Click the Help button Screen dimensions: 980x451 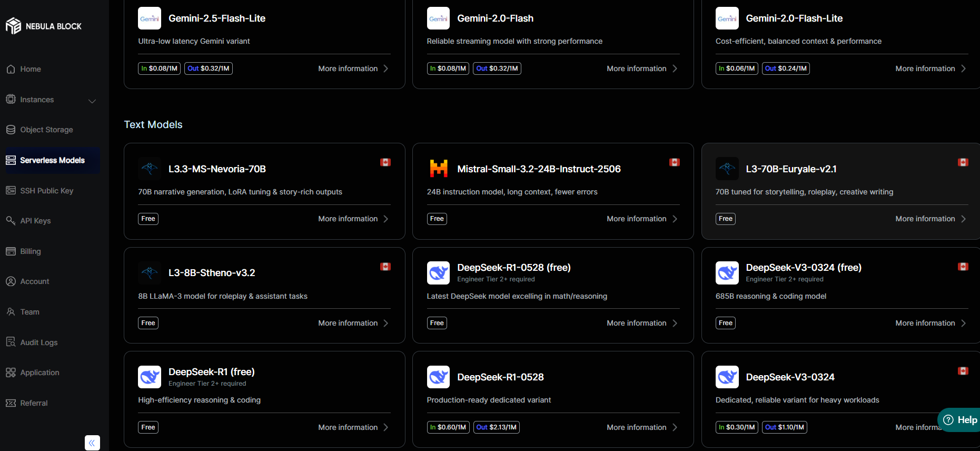tap(960, 420)
